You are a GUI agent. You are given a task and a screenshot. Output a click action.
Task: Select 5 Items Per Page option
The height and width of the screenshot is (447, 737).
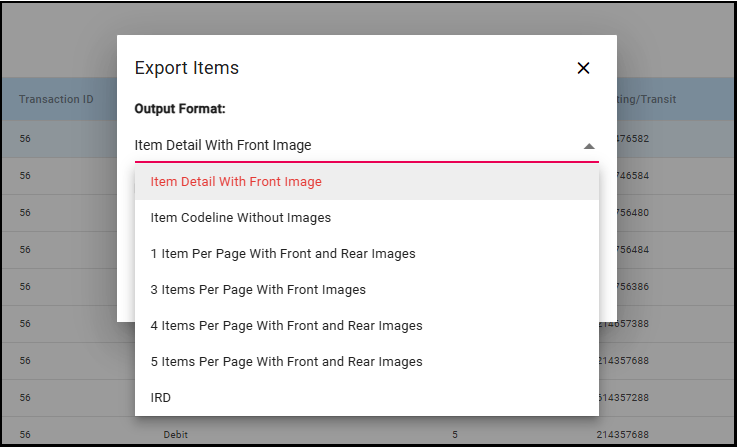coord(286,362)
